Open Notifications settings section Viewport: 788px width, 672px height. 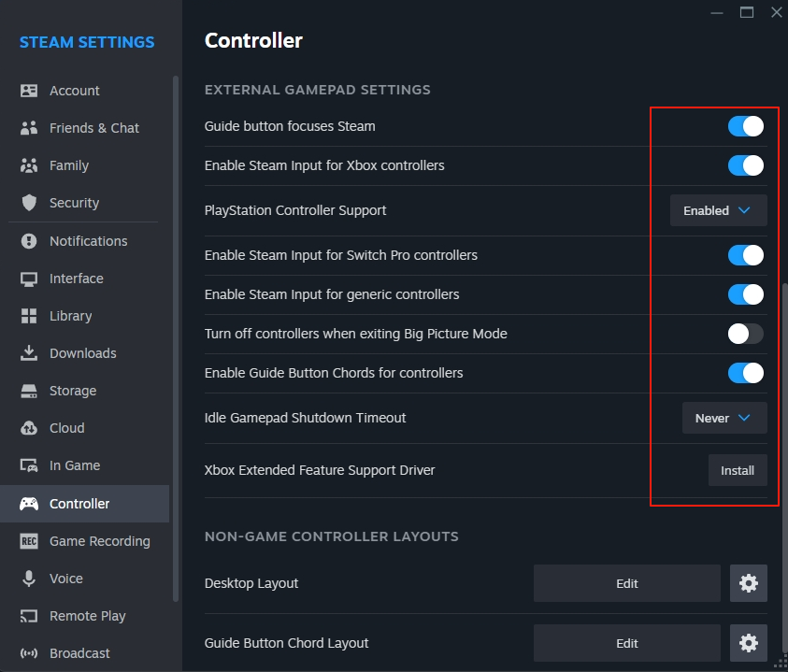pos(84,241)
